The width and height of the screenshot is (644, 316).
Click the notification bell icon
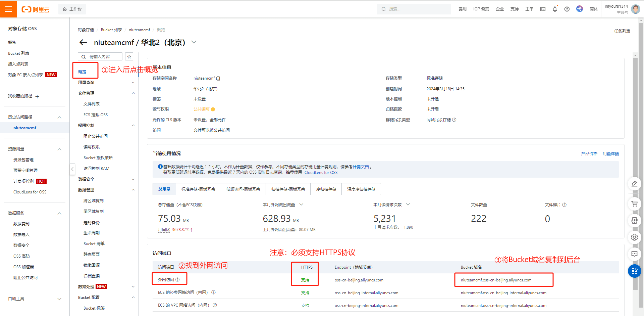[x=555, y=9]
